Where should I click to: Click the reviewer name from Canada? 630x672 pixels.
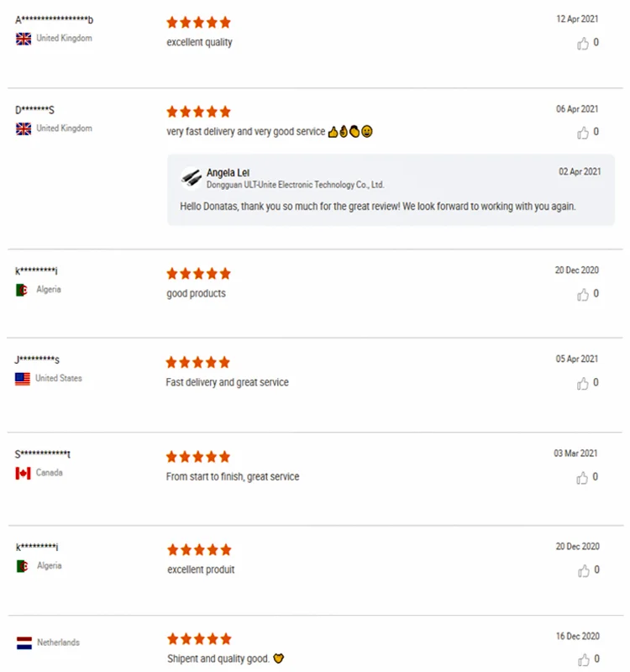(43, 454)
